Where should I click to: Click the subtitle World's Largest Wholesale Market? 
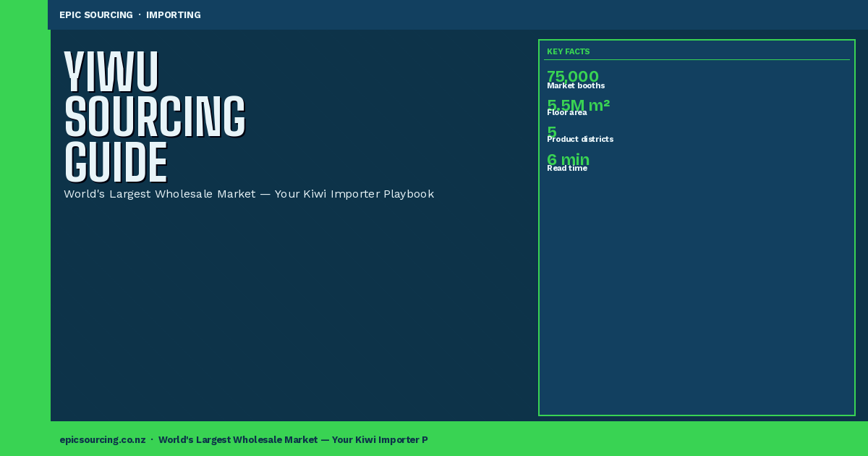159,194
